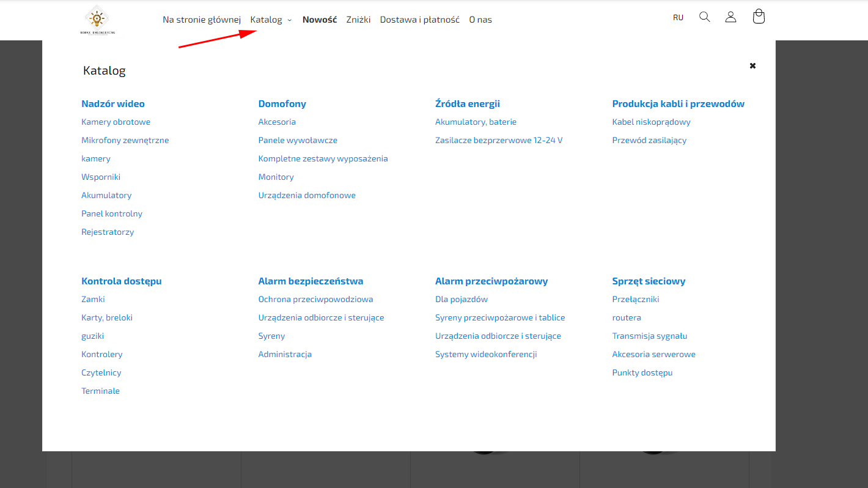Select Punkty dostępu under Sprzęt sieciowy
The image size is (868, 488).
tap(642, 373)
